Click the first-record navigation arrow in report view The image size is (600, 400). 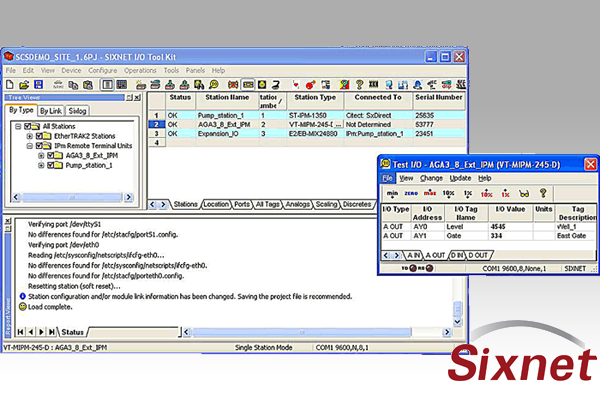pos(21,332)
